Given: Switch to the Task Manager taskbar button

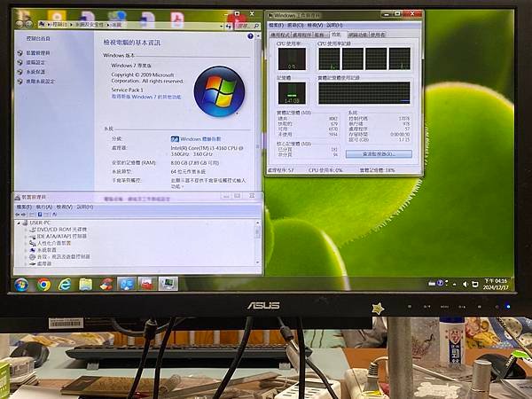Looking at the screenshot, I should [168, 284].
